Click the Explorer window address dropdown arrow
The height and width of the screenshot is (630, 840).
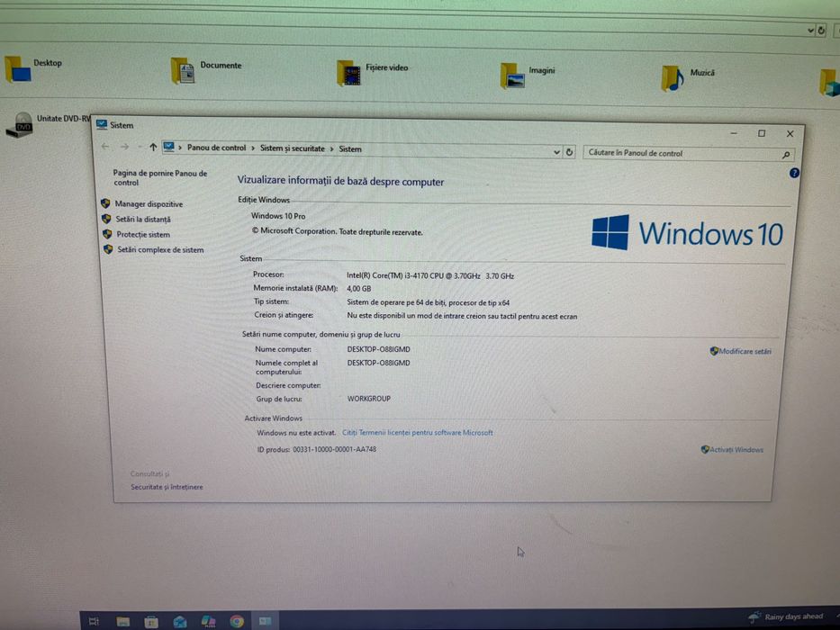810,31
